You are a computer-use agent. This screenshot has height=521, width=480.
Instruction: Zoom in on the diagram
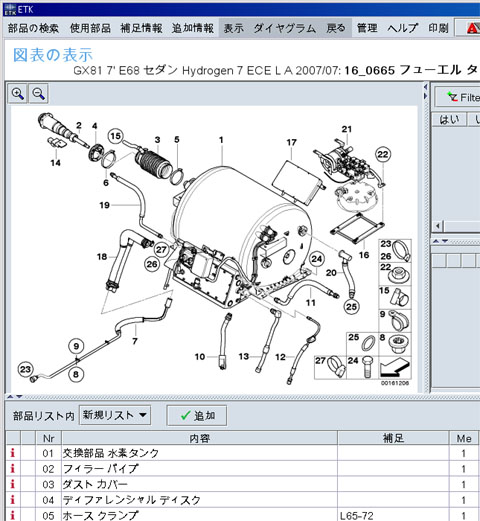pyautogui.click(x=17, y=93)
